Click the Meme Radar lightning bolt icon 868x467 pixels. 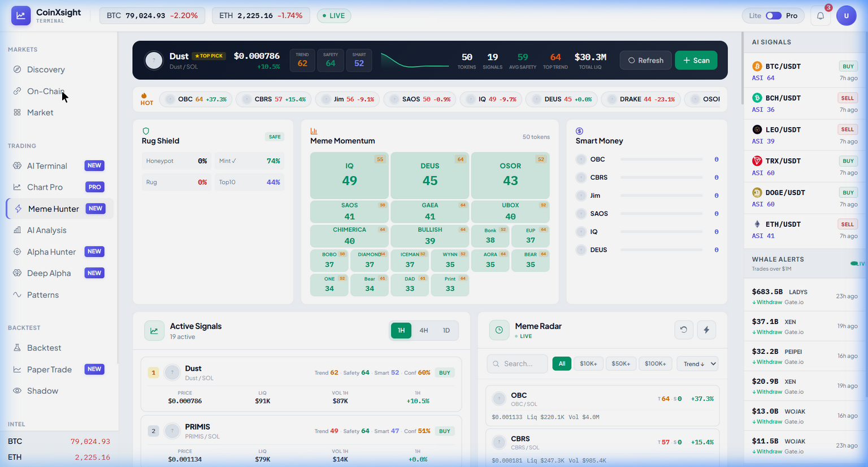click(x=706, y=330)
